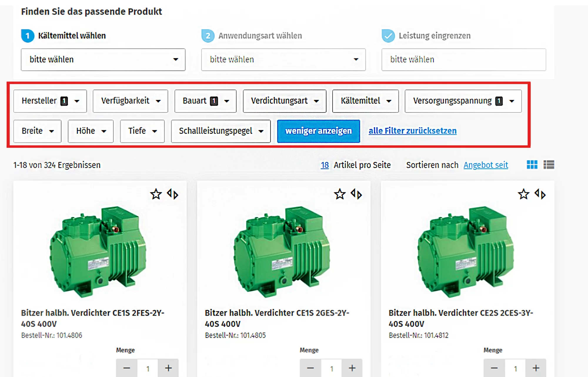Screen dimensions: 588x377
Task: Click compare icon on CE2S 2CES-3Y product
Action: 540,194
